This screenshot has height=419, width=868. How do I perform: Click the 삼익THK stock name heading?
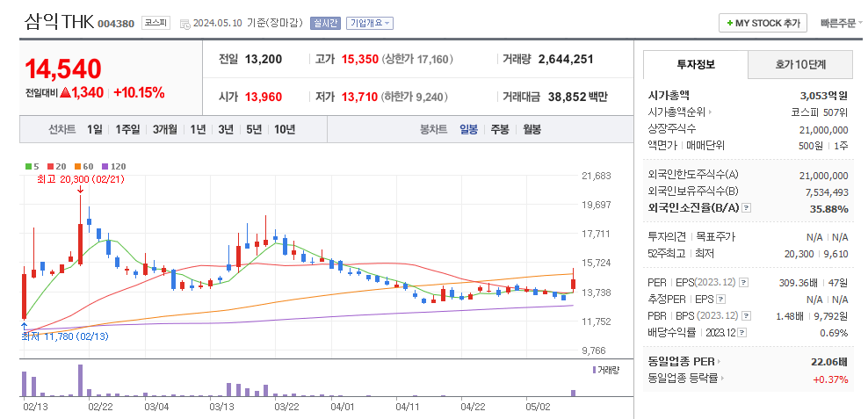tap(59, 22)
